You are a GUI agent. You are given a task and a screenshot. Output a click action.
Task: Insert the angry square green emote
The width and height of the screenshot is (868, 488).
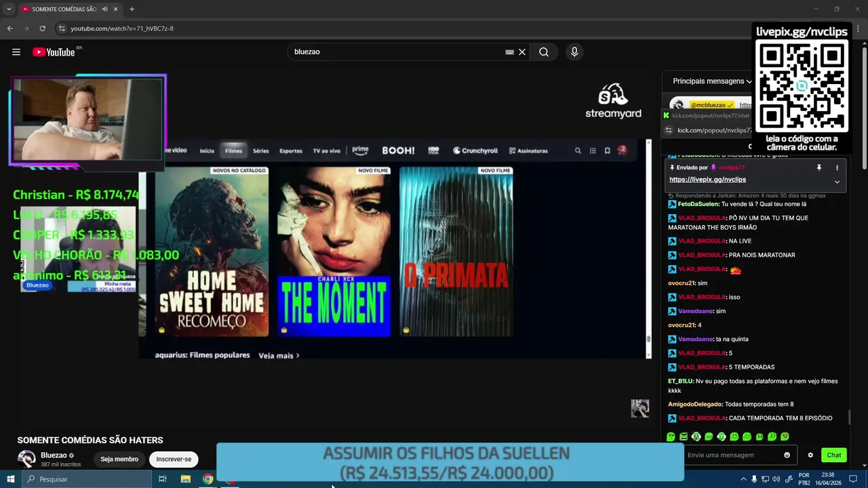point(684,436)
